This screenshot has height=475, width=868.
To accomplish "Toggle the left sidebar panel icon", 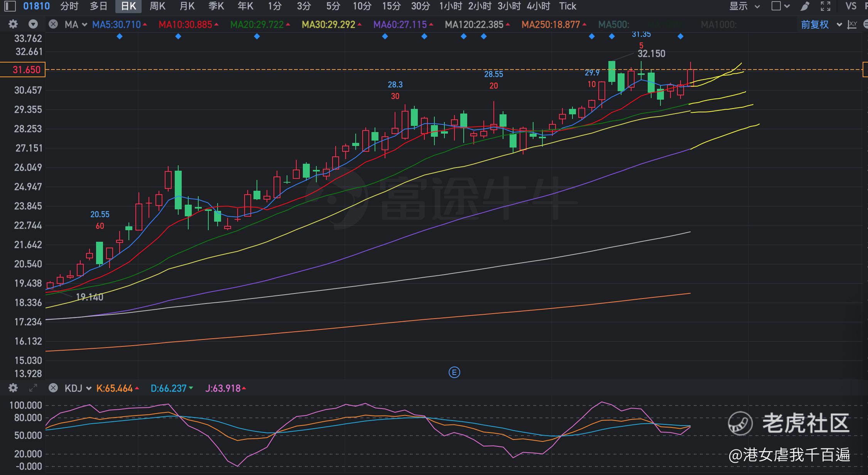I will click(x=10, y=6).
